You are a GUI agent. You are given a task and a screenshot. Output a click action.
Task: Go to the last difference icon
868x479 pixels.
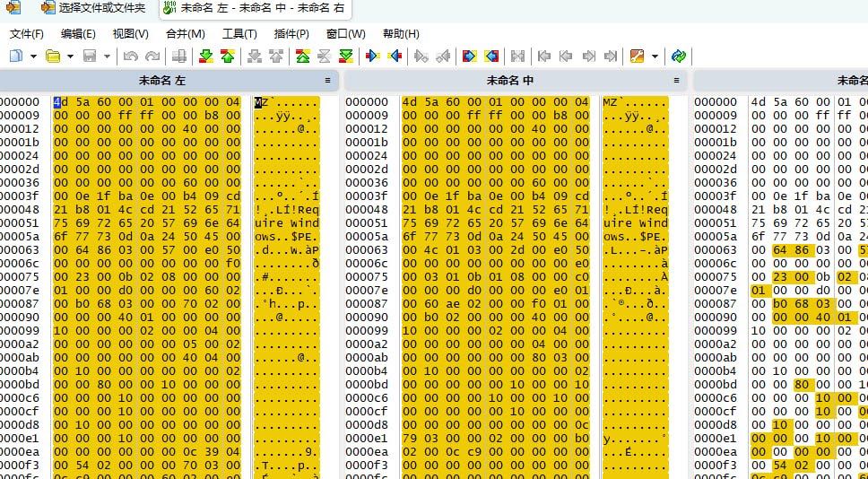coord(345,57)
